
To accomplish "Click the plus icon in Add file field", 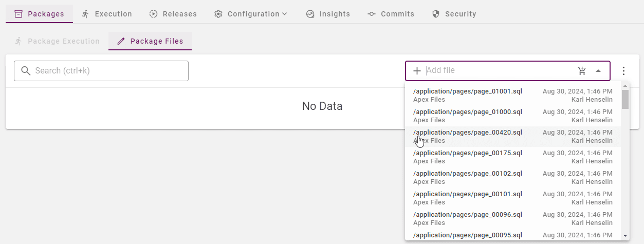I will pos(417,71).
